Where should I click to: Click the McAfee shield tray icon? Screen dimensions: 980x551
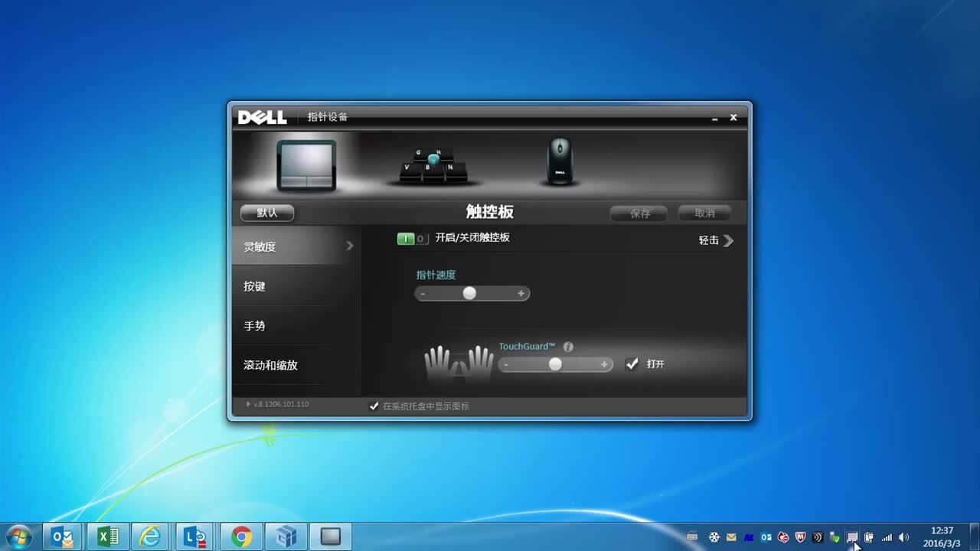(x=801, y=537)
